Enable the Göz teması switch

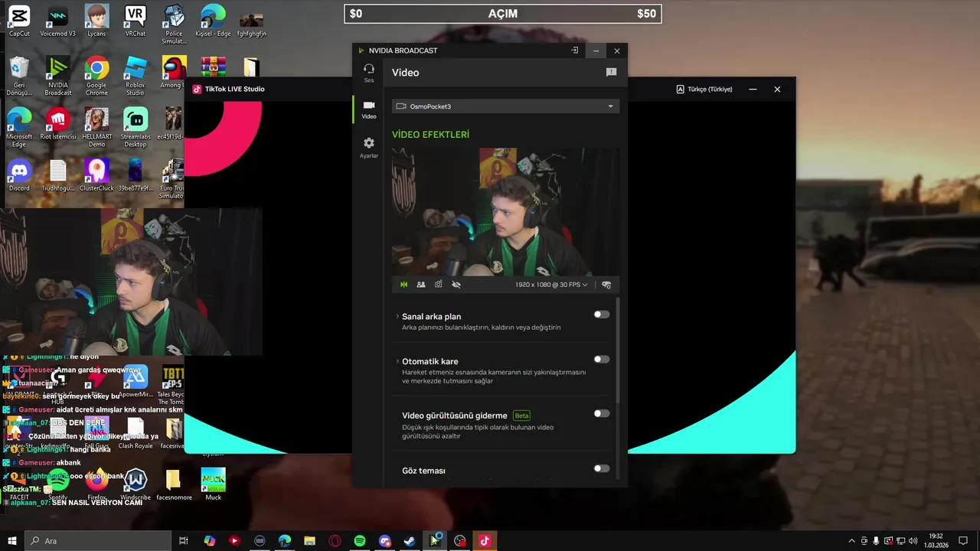tap(602, 469)
